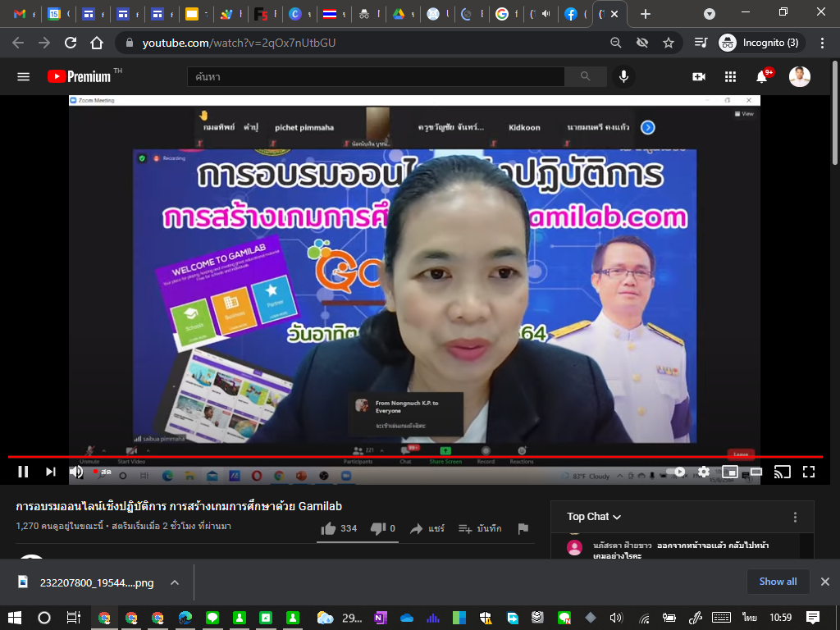Screen dimensions: 840x630
Task: Click the search magnifier button
Action: (x=586, y=76)
